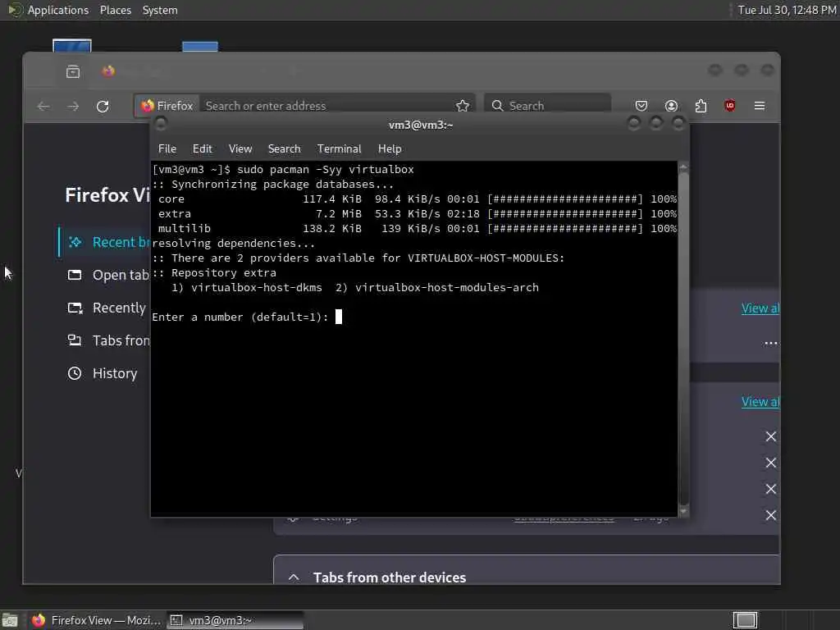This screenshot has height=630, width=840.
Task: Click the magnifier in Firefox search box
Action: (498, 106)
